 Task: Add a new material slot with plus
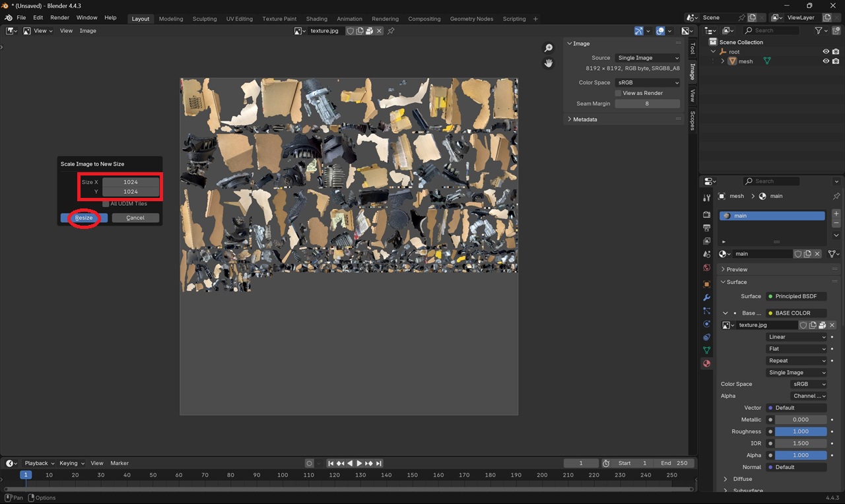[x=836, y=214]
